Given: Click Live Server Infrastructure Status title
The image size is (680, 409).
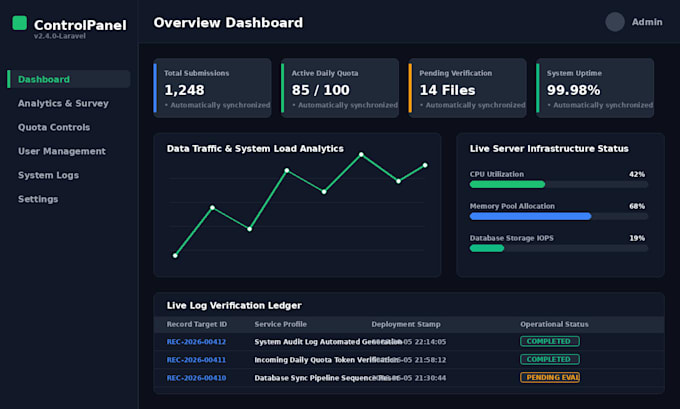Looking at the screenshot, I should (x=549, y=149).
